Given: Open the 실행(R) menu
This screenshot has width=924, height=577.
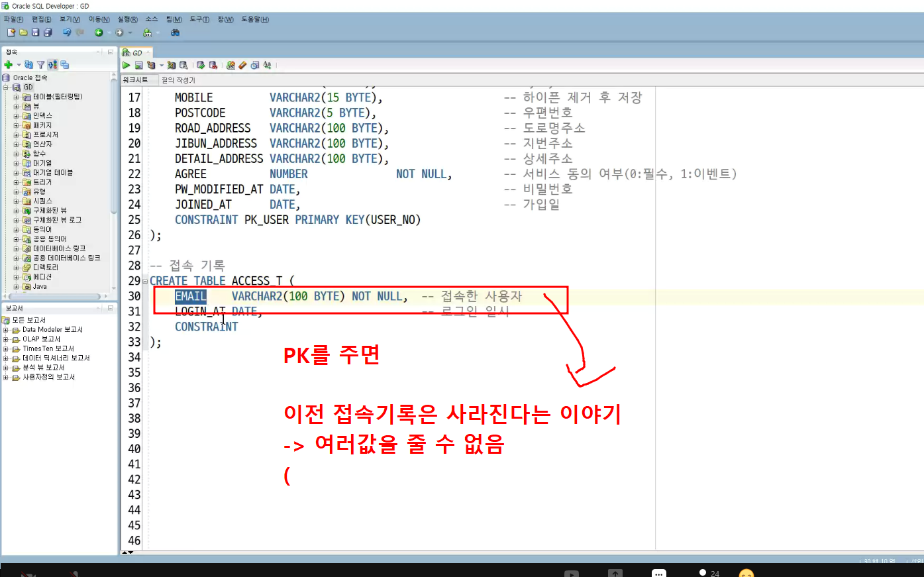Looking at the screenshot, I should tap(127, 19).
